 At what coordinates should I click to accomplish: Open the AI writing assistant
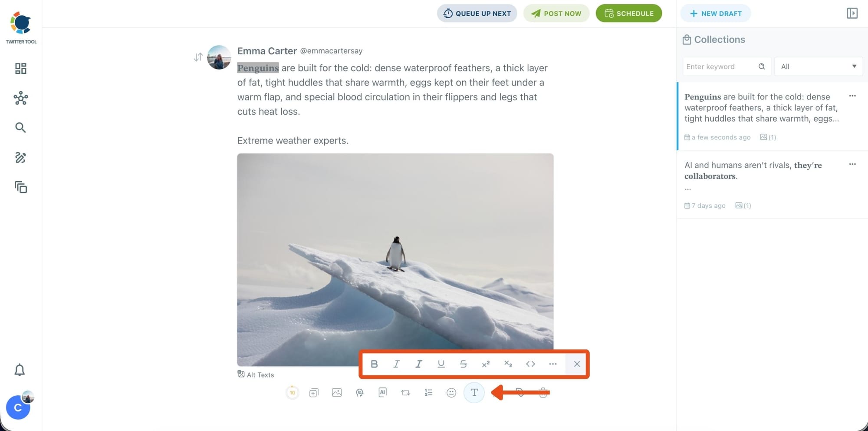[x=382, y=393]
